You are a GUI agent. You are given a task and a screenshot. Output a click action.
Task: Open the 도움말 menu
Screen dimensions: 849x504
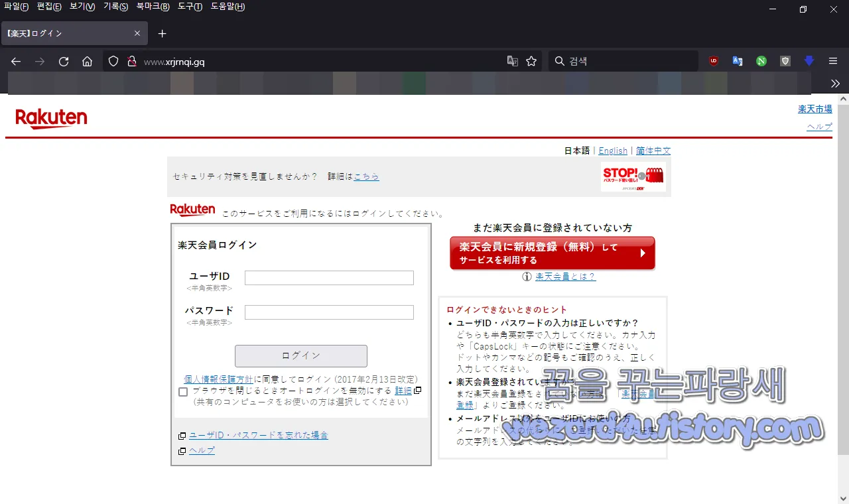coord(228,7)
